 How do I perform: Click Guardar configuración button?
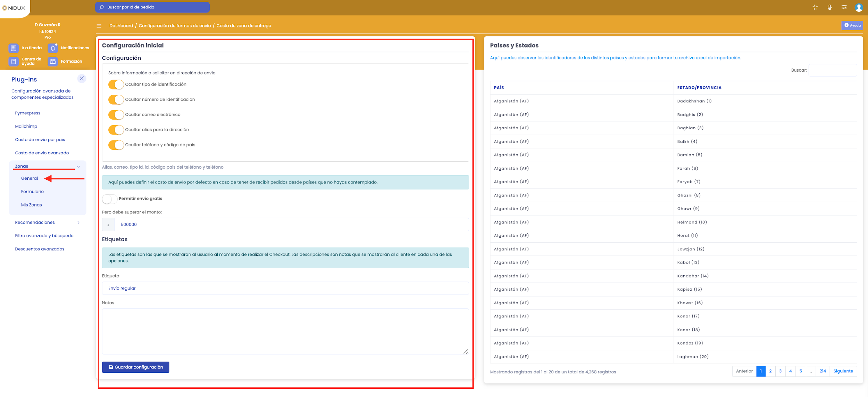[135, 367]
